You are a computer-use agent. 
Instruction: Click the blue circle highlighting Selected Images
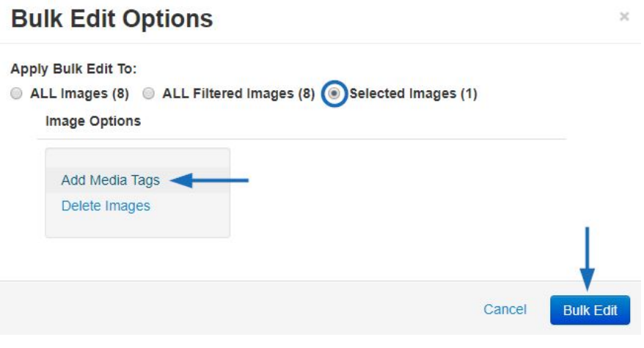(x=334, y=94)
